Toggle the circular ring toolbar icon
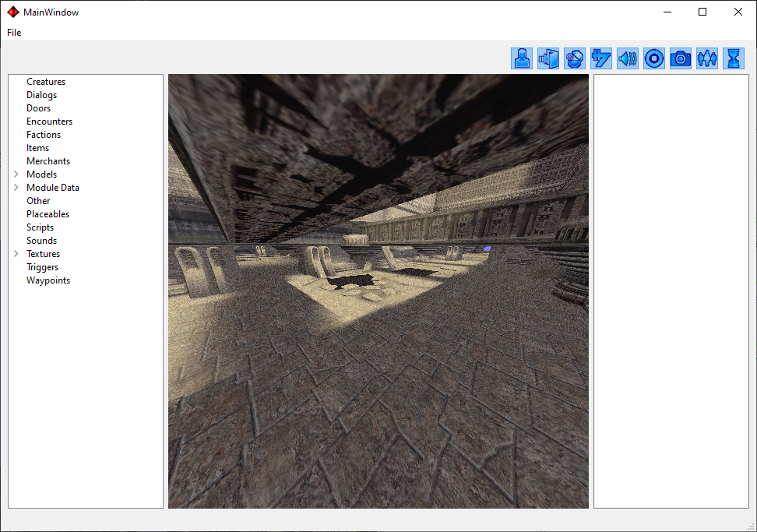This screenshot has width=757, height=532. (654, 58)
